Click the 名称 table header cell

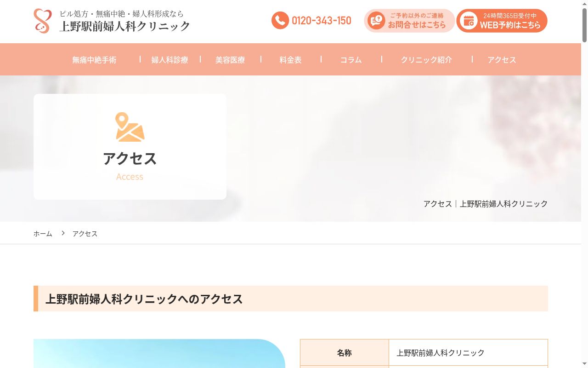(345, 353)
